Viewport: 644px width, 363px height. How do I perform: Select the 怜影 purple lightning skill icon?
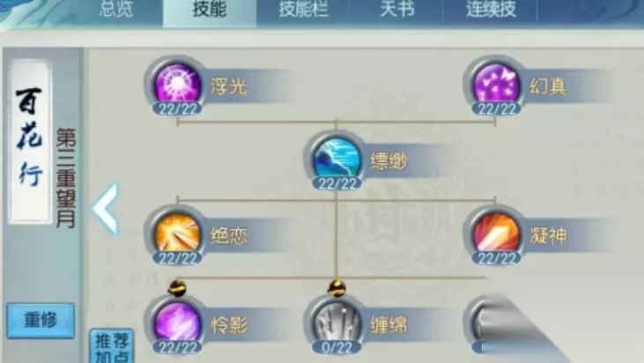click(x=177, y=324)
